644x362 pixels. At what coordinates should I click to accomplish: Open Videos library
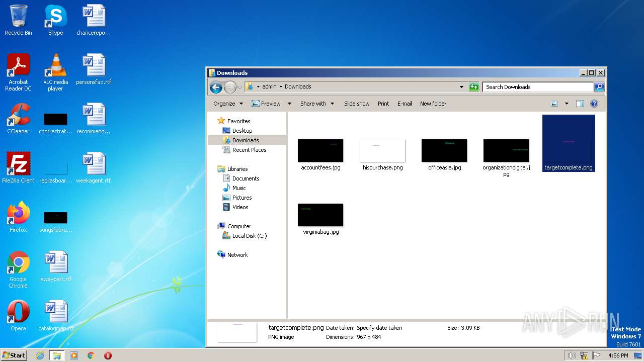(235, 207)
